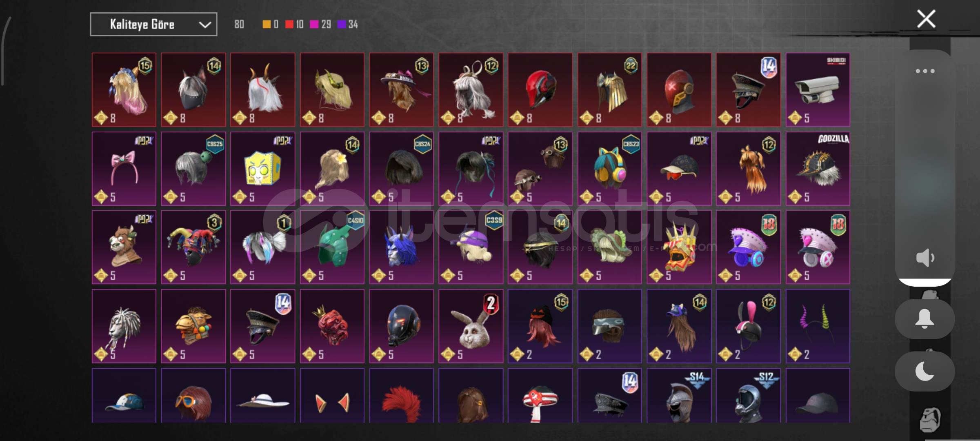The height and width of the screenshot is (441, 980).
Task: Toggle the moon night mode button
Action: (924, 371)
